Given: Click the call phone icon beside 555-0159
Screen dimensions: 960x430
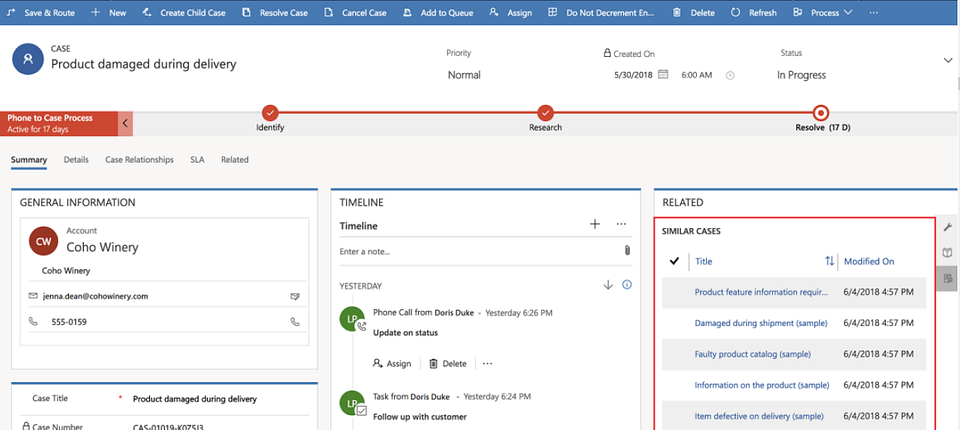Looking at the screenshot, I should coord(295,322).
